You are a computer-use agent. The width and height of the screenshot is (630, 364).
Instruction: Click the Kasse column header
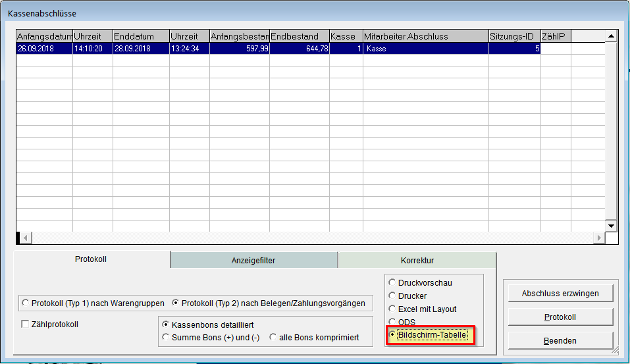click(x=346, y=36)
